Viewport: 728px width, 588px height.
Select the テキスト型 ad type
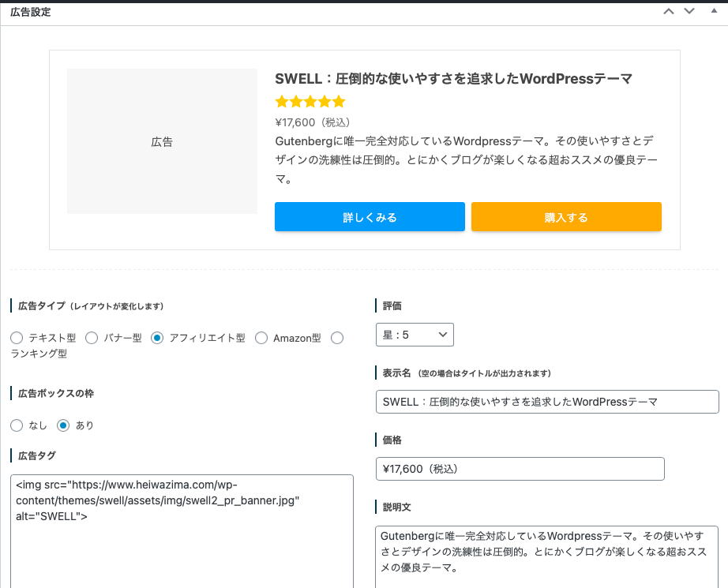click(17, 338)
